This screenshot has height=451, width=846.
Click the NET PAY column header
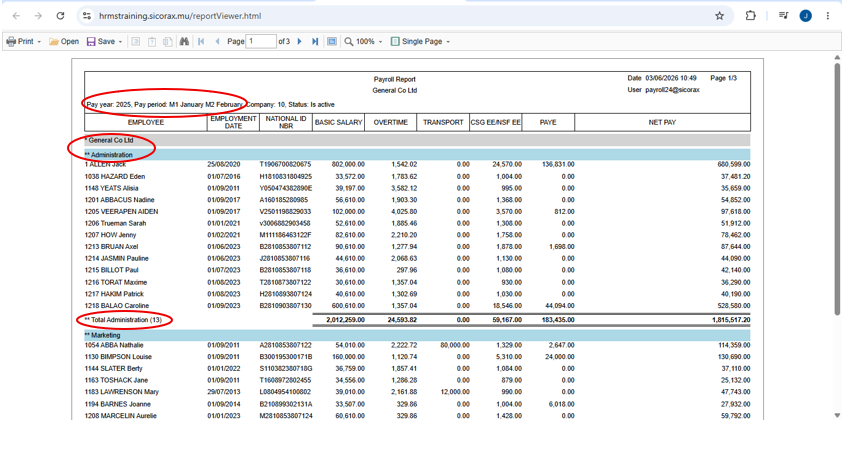click(662, 122)
